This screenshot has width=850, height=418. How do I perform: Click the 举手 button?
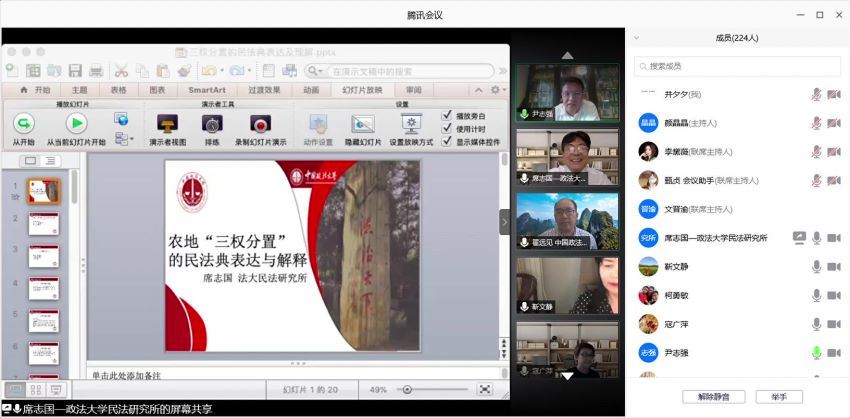[x=779, y=397]
